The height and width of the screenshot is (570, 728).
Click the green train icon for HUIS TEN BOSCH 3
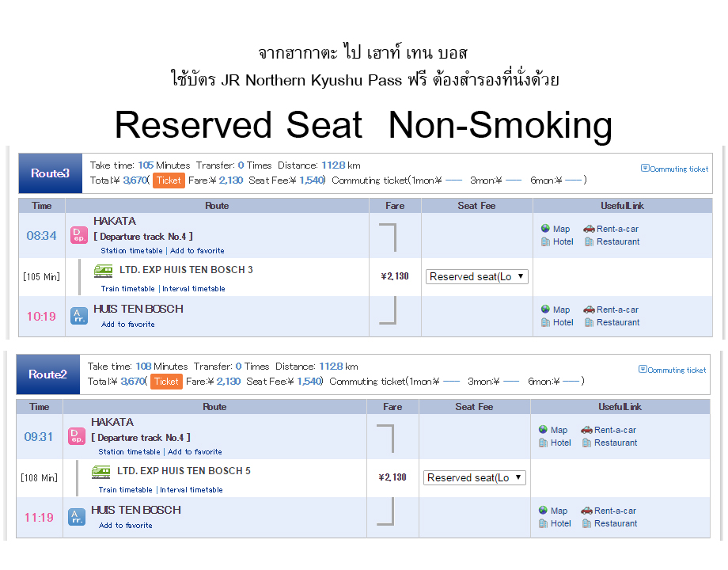pyautogui.click(x=104, y=270)
